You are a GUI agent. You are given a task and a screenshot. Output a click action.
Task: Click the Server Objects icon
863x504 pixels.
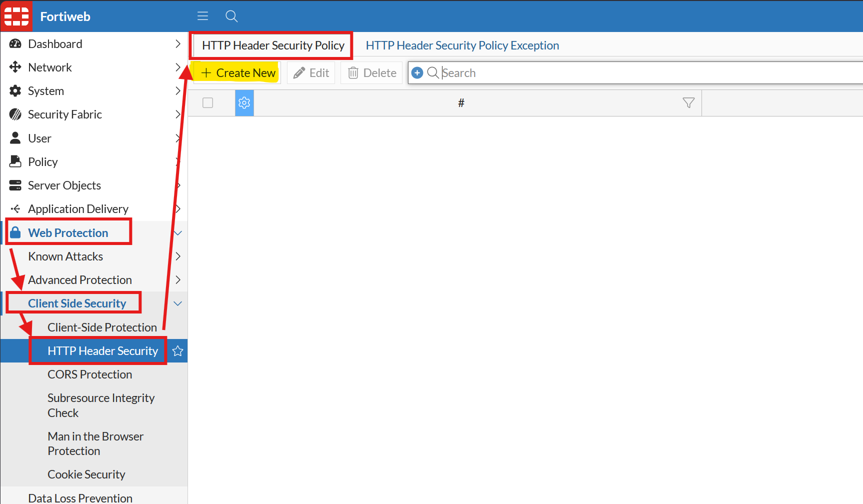(15, 185)
